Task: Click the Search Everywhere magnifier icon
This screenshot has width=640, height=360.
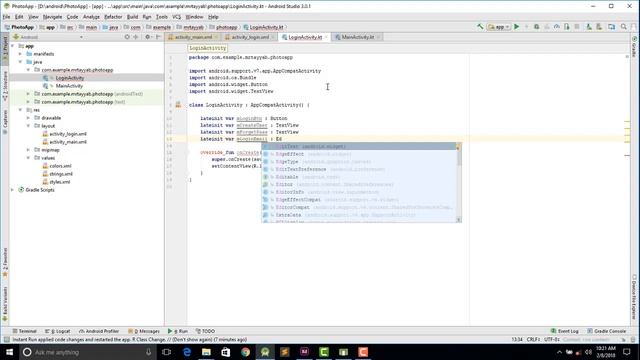Action: click(x=624, y=27)
